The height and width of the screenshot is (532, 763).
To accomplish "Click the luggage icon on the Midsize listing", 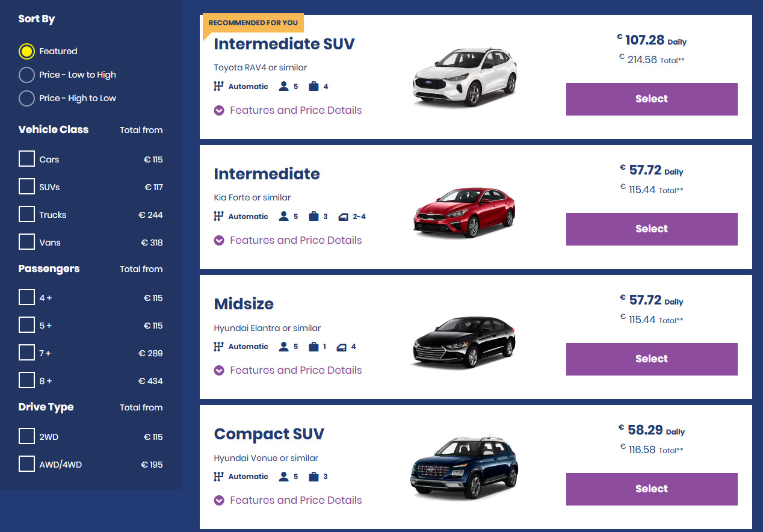I will tap(314, 347).
